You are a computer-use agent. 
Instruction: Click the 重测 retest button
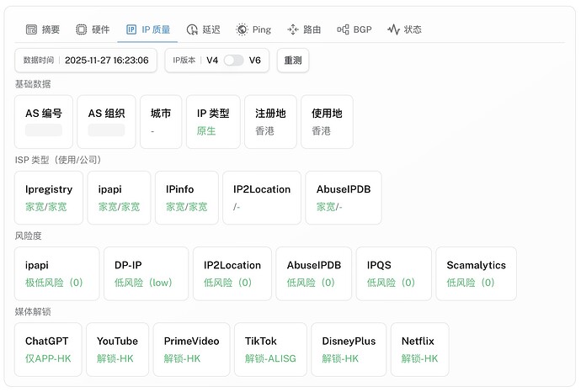click(x=293, y=61)
